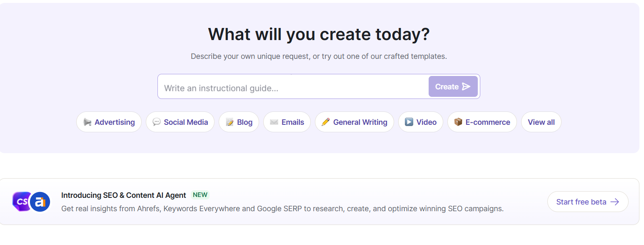Image resolution: width=644 pixels, height=245 pixels.
Task: Click the purple CS logo icon
Action: pyautogui.click(x=22, y=202)
